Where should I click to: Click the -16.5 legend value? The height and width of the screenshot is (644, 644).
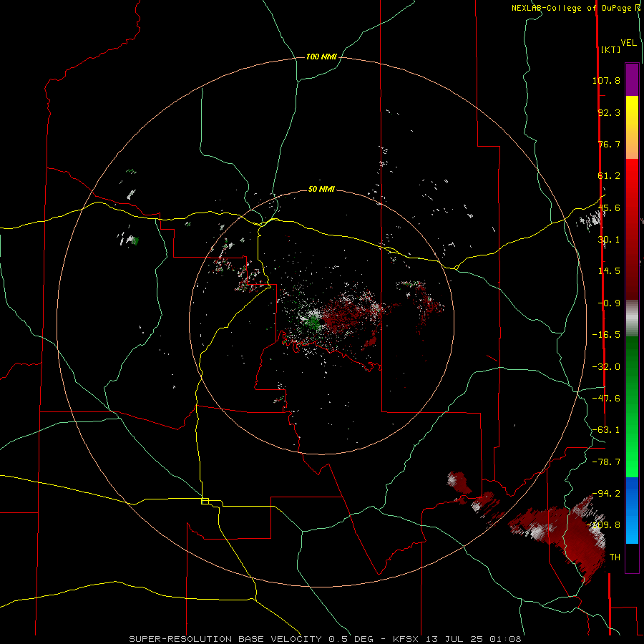pyautogui.click(x=606, y=335)
